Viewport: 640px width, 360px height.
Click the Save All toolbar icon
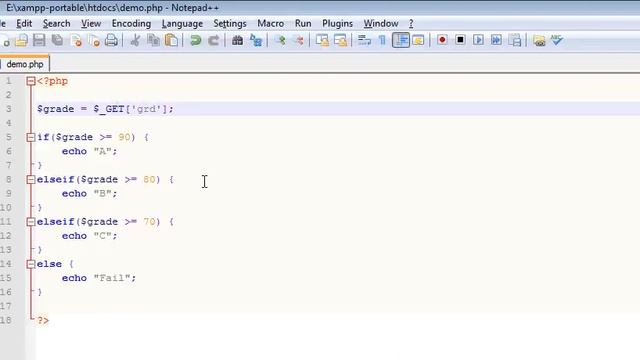58,40
